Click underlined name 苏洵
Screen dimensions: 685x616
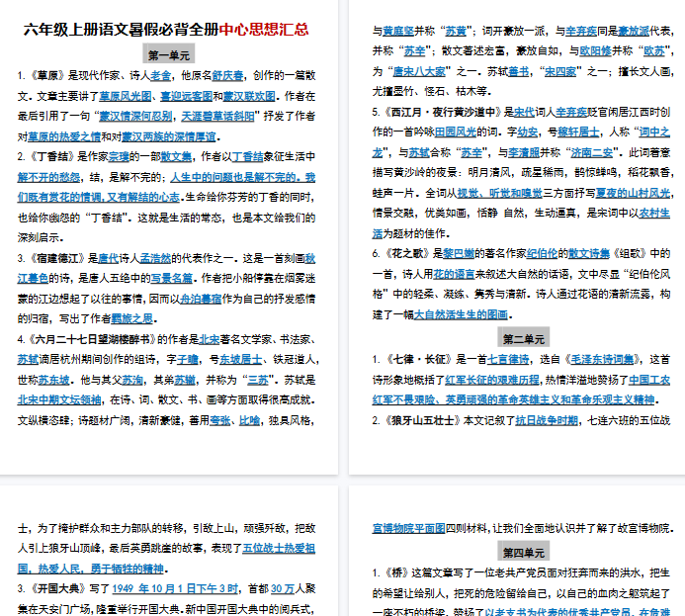(x=132, y=380)
